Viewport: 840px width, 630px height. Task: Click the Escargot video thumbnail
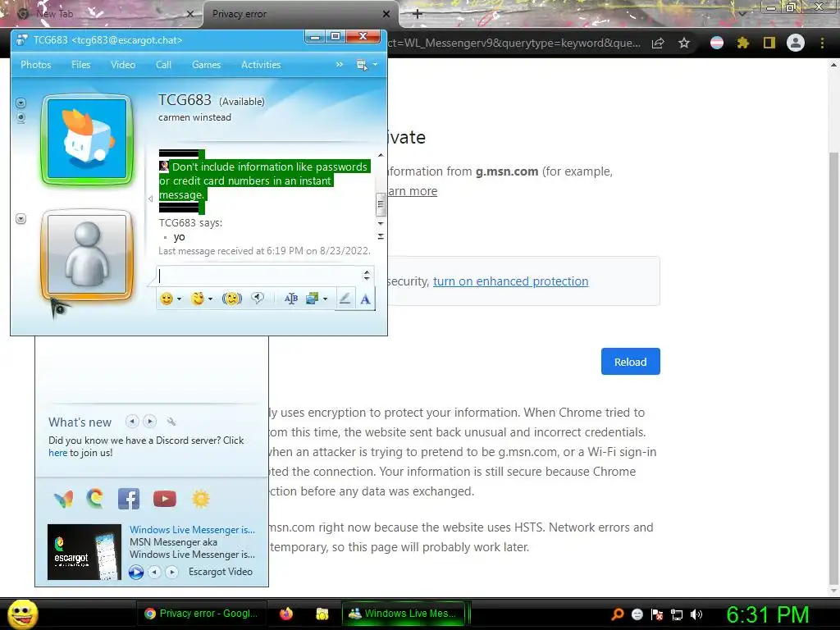pos(84,552)
